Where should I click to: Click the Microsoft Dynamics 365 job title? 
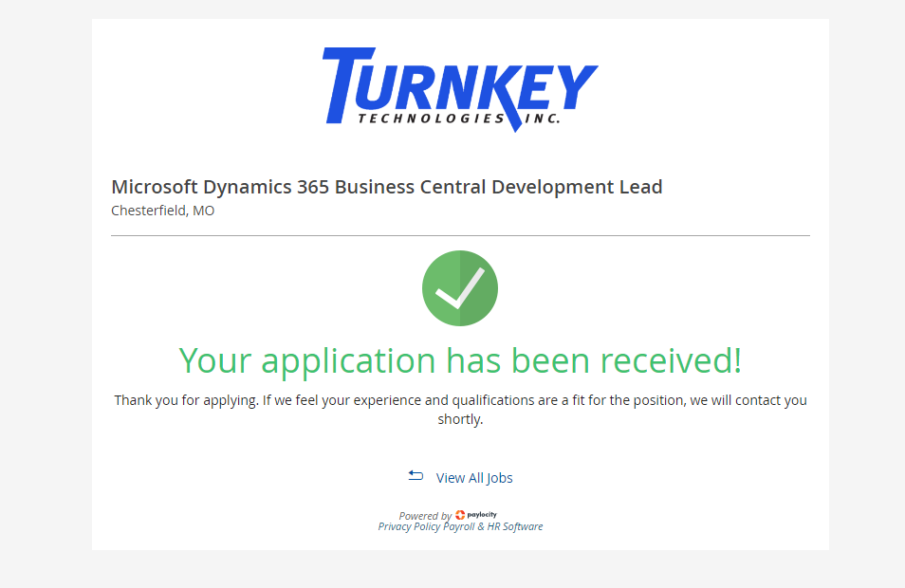coord(386,187)
